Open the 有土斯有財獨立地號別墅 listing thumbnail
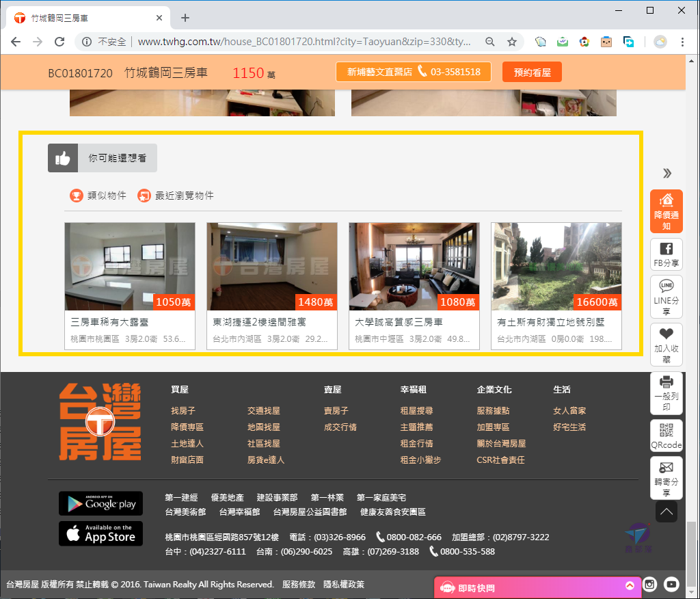 (556, 267)
